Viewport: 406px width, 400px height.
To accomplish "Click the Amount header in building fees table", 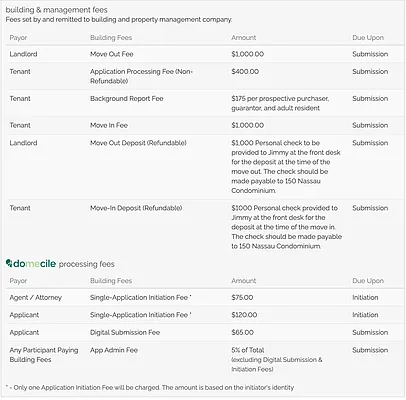I will tap(243, 38).
